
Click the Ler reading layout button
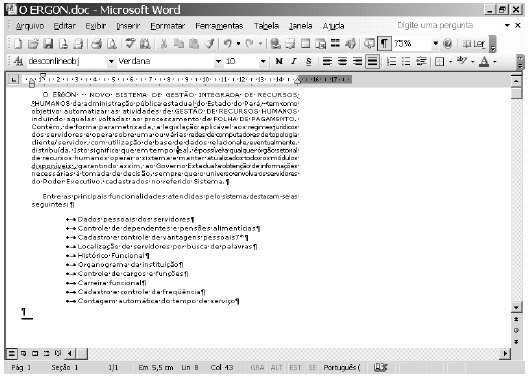pyautogui.click(x=474, y=44)
